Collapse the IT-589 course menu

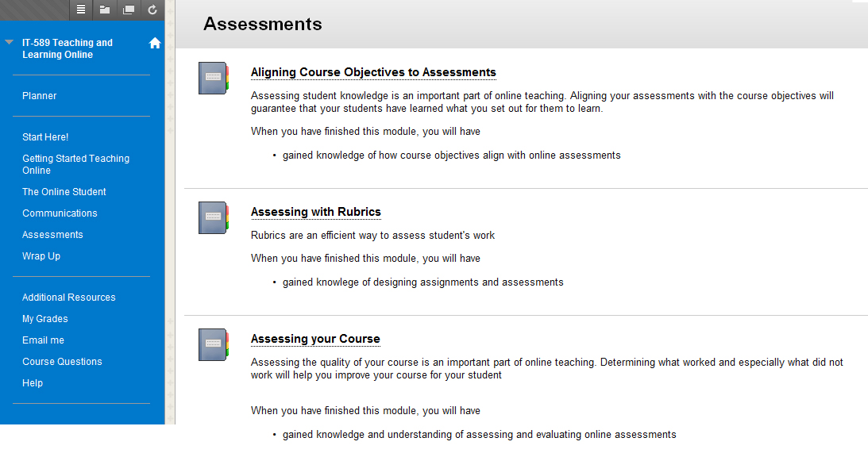(x=9, y=42)
